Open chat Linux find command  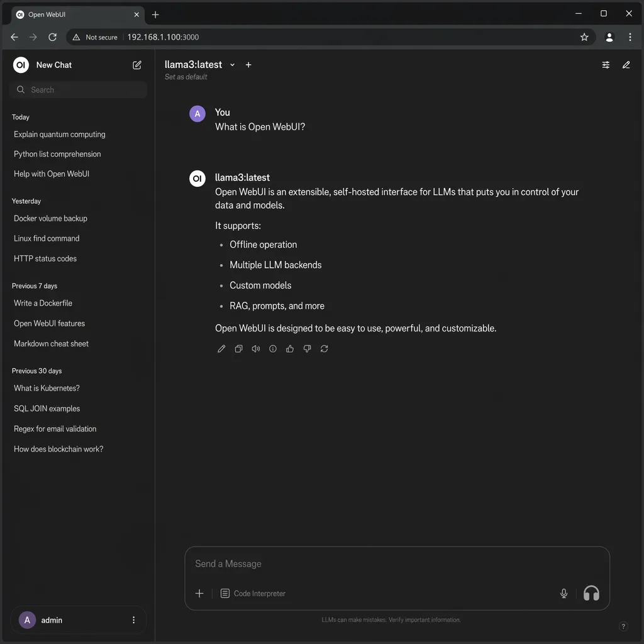(47, 238)
